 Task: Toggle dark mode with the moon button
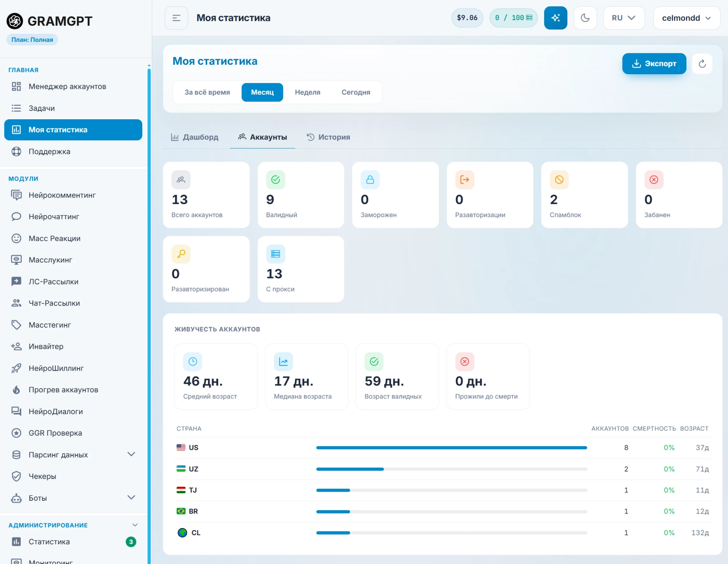585,18
